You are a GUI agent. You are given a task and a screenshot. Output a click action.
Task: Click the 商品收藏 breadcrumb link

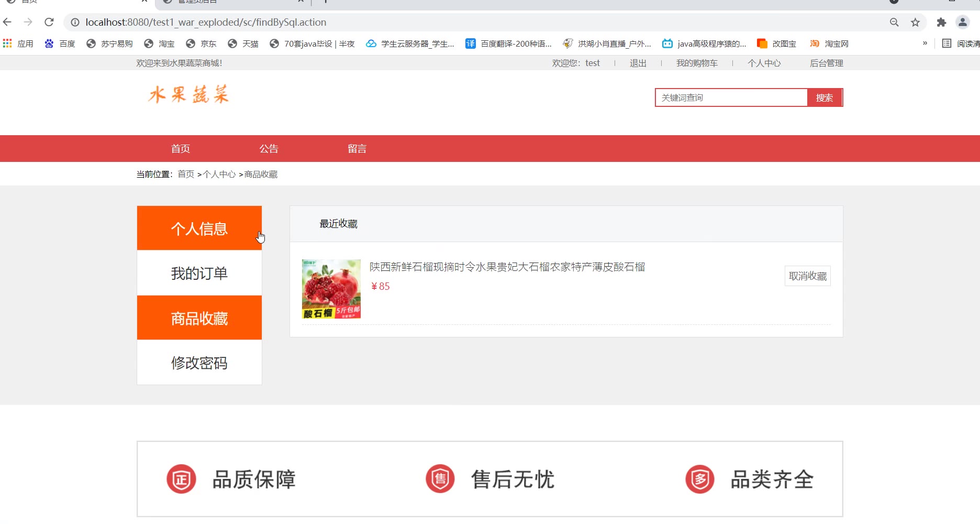coord(261,174)
